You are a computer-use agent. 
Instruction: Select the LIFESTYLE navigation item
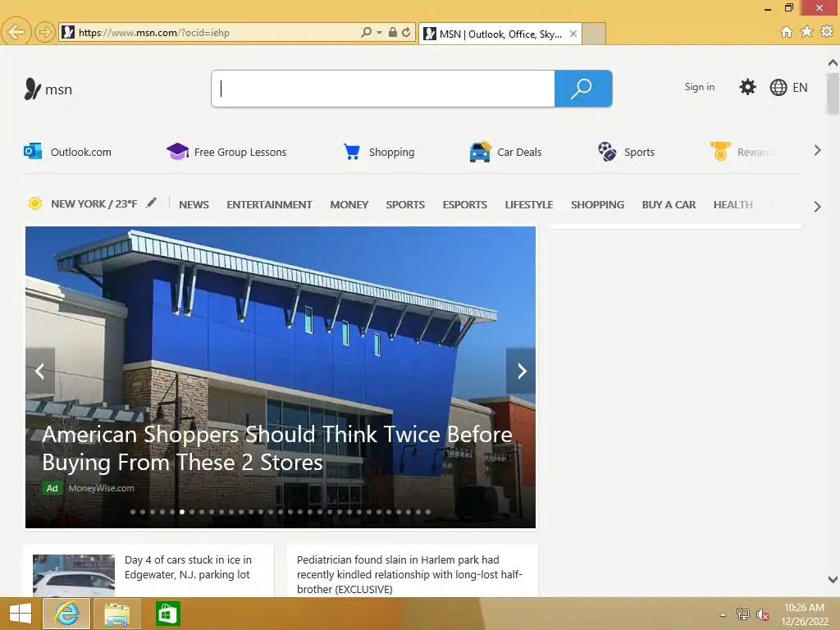tap(529, 204)
